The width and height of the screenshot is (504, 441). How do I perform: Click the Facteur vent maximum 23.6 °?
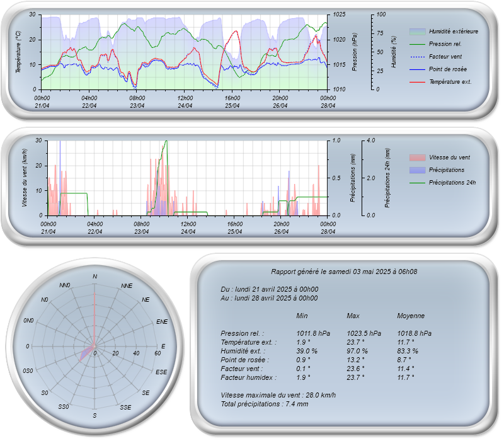355,369
